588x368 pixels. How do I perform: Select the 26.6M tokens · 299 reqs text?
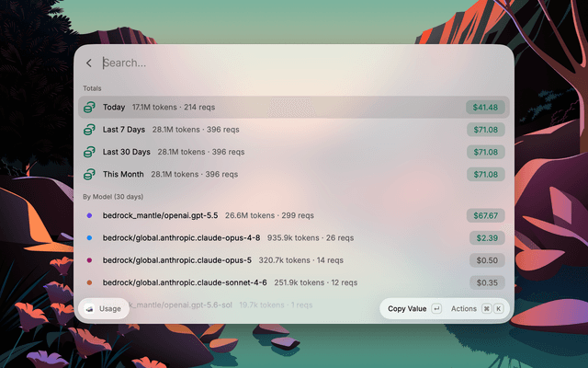tap(269, 215)
